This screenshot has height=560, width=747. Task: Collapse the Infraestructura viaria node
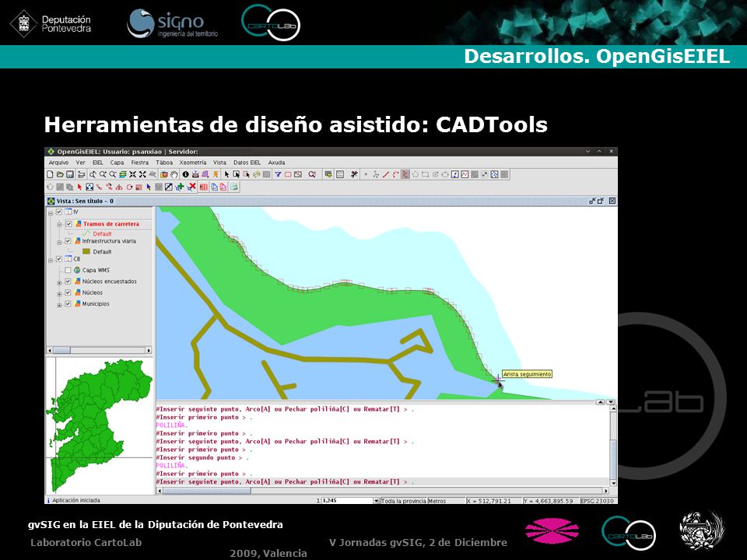[59, 243]
